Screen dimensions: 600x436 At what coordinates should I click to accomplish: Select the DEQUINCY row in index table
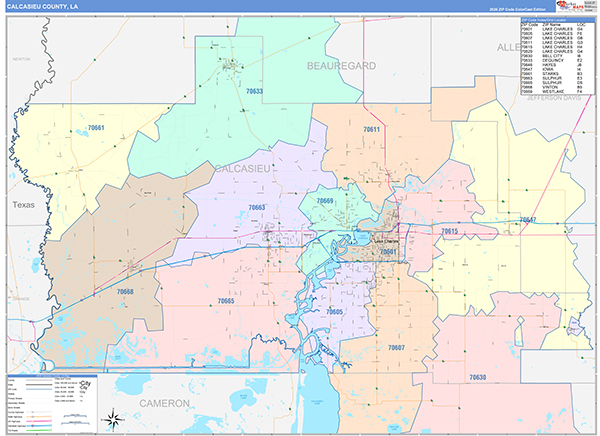558,60
